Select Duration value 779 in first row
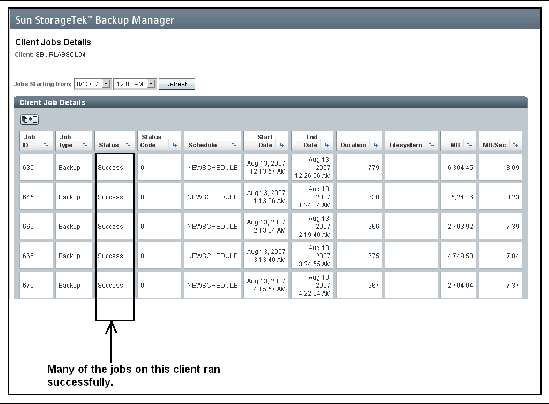This screenshot has width=549, height=404. (x=374, y=167)
